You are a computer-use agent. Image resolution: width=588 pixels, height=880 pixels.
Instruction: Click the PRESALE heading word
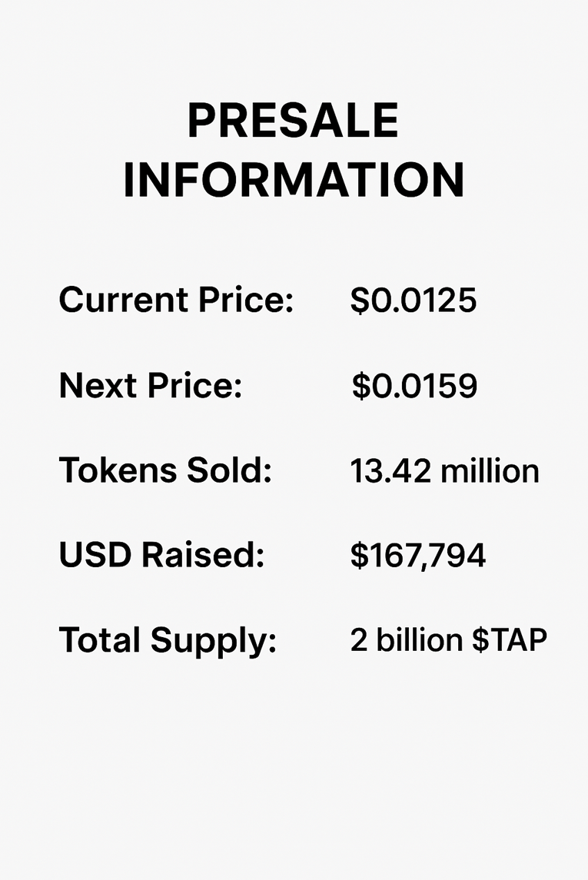(x=293, y=120)
